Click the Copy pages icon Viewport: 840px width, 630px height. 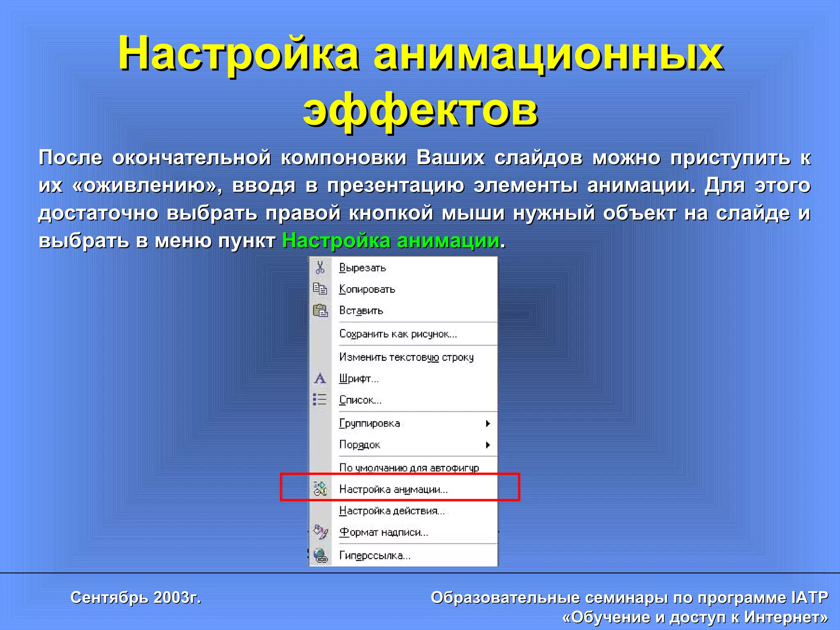[320, 289]
